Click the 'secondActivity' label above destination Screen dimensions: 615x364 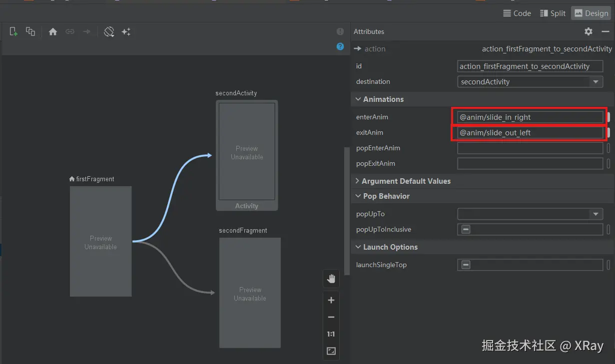pos(236,93)
